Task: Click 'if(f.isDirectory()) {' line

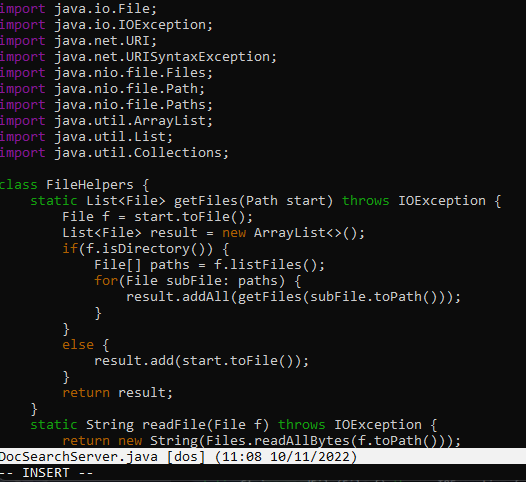Action: [146, 249]
